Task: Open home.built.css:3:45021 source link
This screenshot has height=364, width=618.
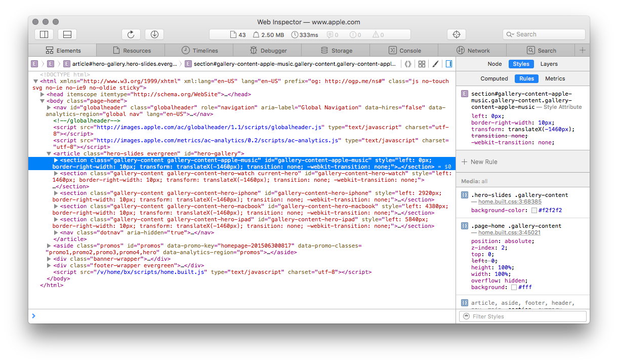Action: [509, 232]
